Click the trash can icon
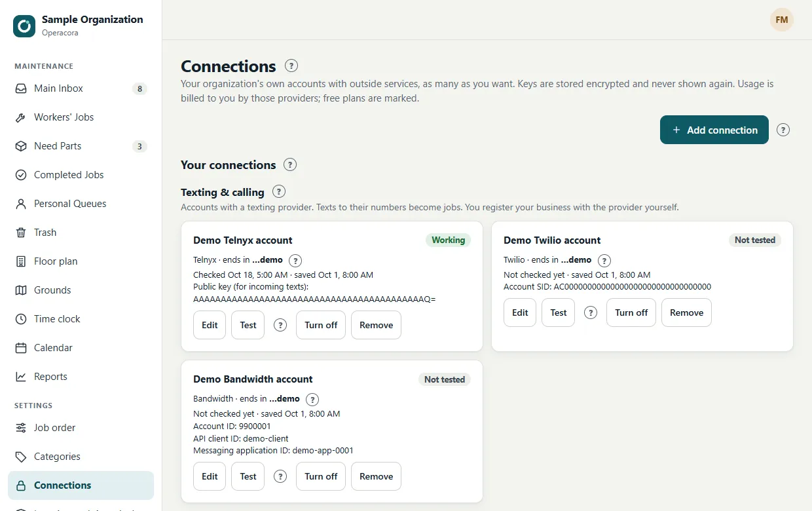The image size is (812, 511). coord(21,233)
